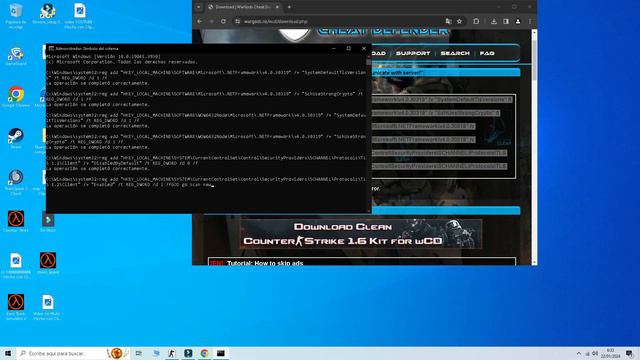
Task: Bookmark this page with the star icon
Action: 459,21
